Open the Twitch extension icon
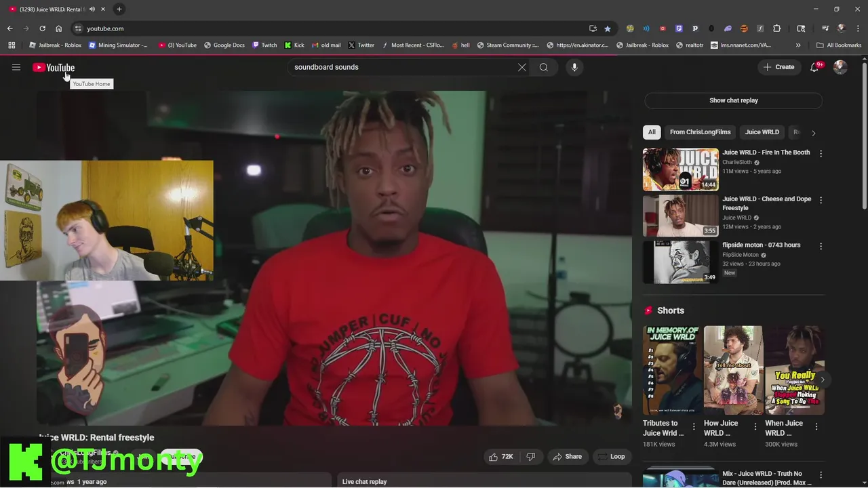The height and width of the screenshot is (488, 868). tap(679, 28)
